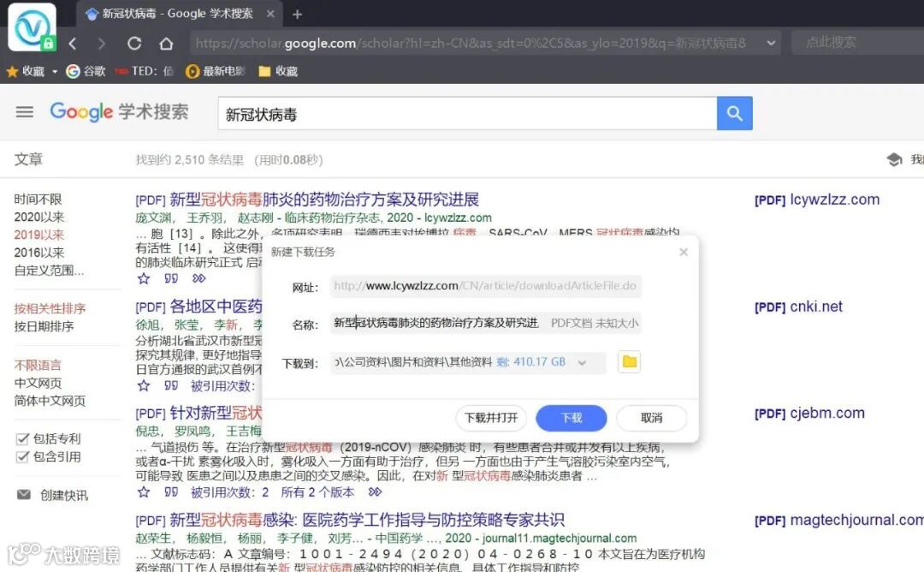Expand first result's double-arrow more icon
Image resolution: width=924 pixels, height=572 pixels.
[x=199, y=278]
